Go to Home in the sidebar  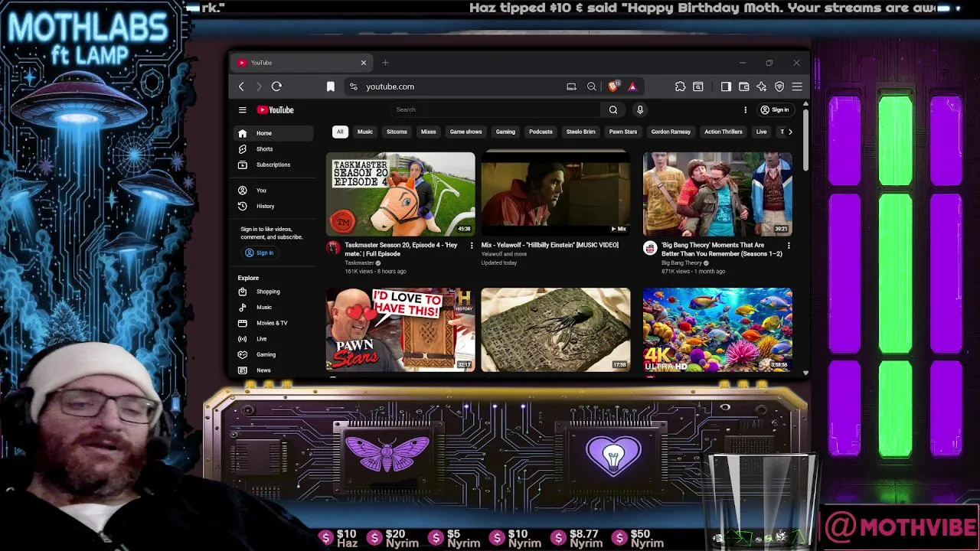click(x=274, y=133)
